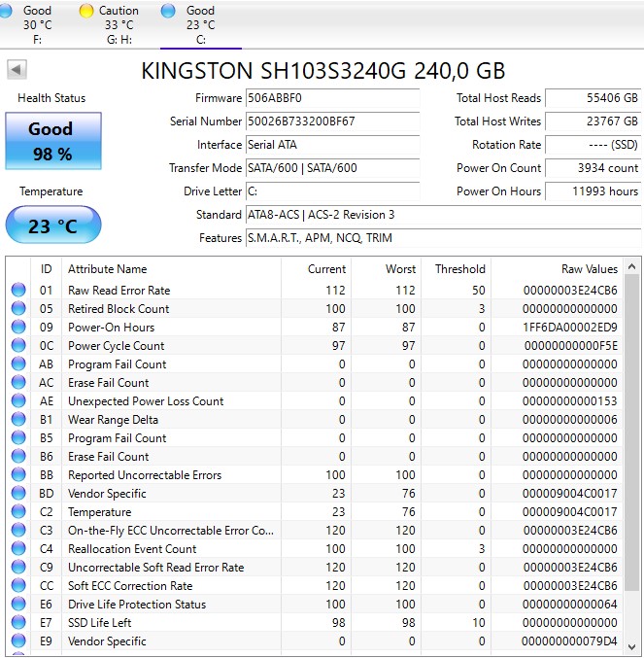Click the yellow Caution status icon
The image size is (644, 658).
pos(86,11)
